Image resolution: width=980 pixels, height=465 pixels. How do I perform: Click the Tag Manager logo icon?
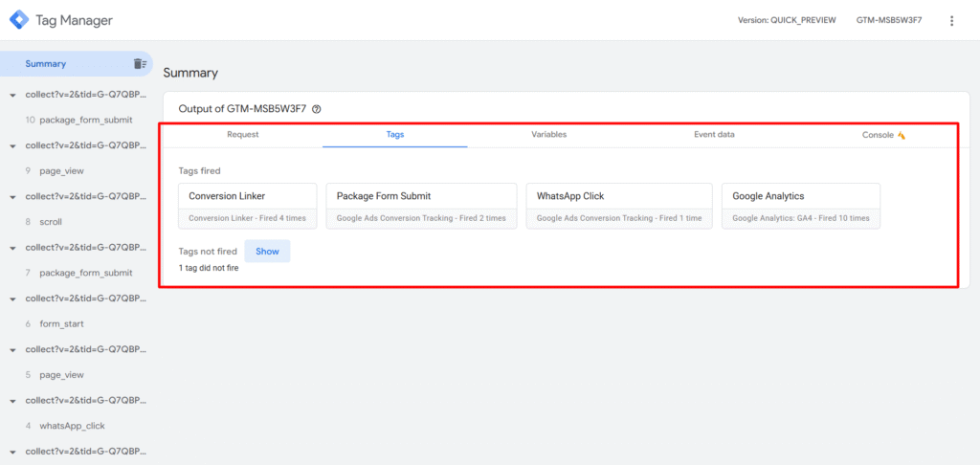[19, 20]
